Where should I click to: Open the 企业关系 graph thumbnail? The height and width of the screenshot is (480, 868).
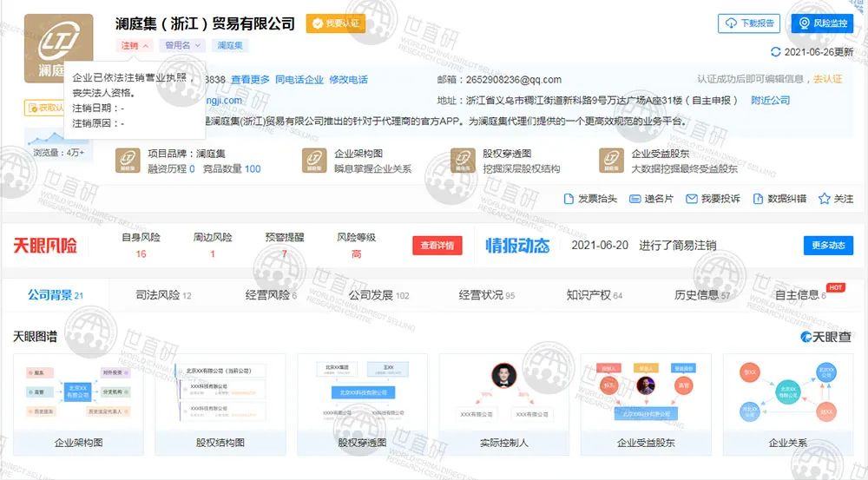pyautogui.click(x=788, y=404)
